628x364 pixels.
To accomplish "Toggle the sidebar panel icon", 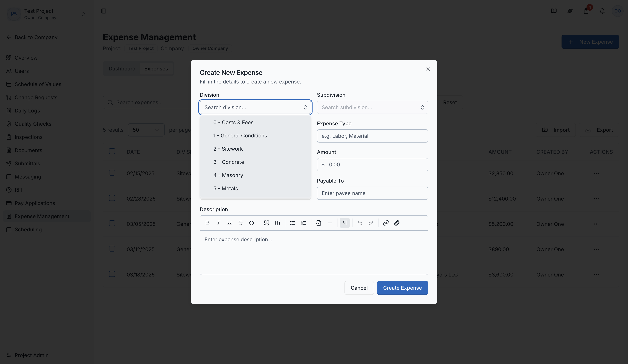I will tap(103, 11).
